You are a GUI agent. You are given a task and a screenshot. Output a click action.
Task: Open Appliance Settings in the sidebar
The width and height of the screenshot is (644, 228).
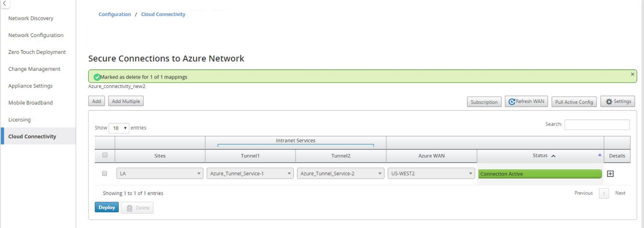click(x=30, y=86)
